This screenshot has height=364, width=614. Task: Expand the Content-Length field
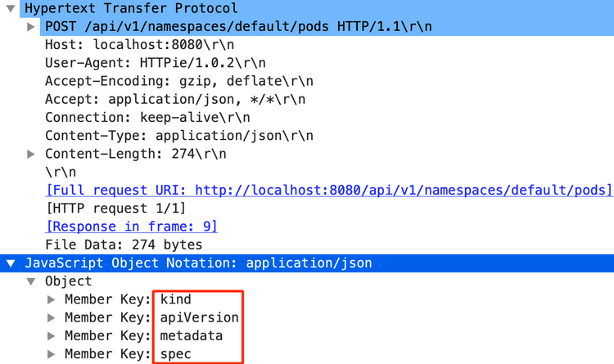[31, 154]
